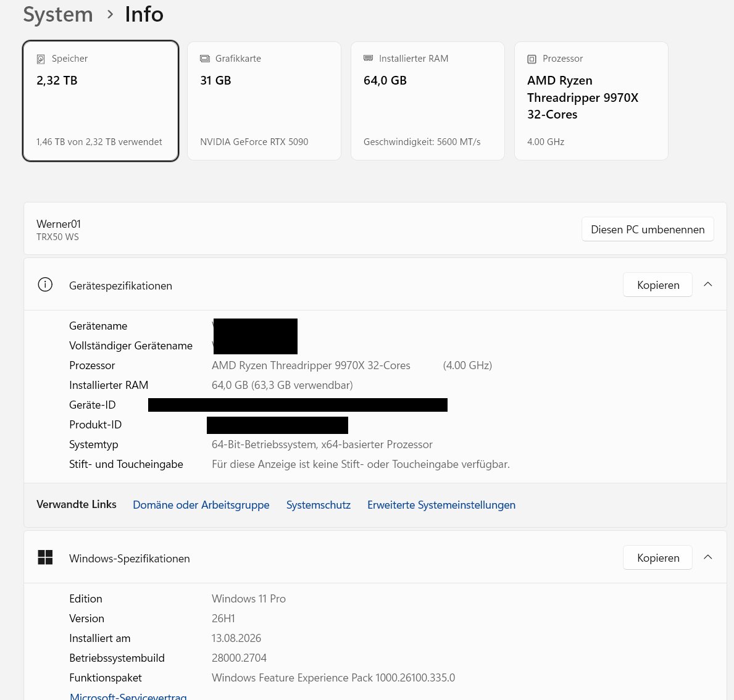Click the Prozessor chip icon
The width and height of the screenshot is (734, 700).
pyautogui.click(x=532, y=59)
